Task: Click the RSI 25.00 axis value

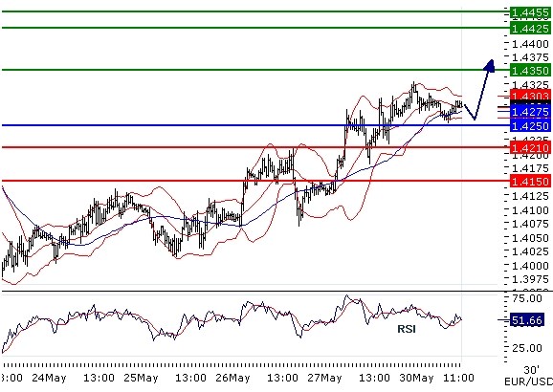Action: click(527, 348)
